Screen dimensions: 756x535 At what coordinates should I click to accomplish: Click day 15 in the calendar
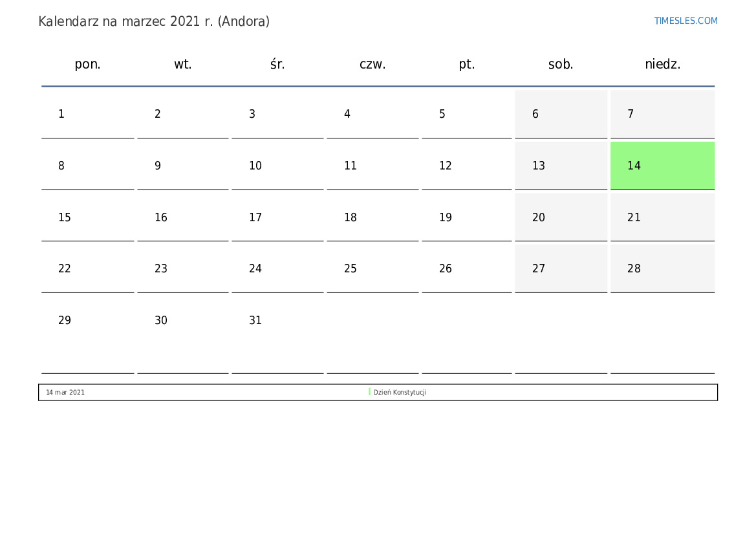point(88,217)
